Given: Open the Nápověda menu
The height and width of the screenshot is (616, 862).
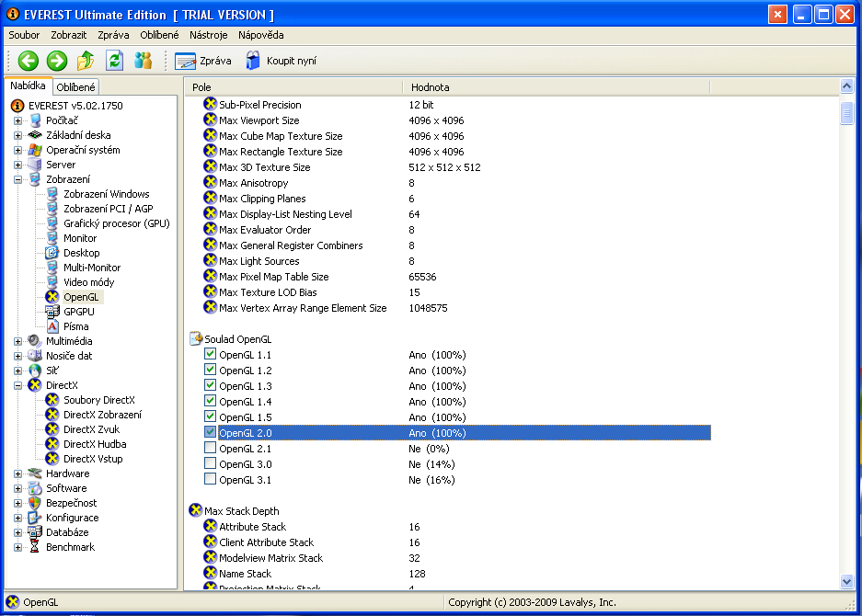Looking at the screenshot, I should click(261, 35).
